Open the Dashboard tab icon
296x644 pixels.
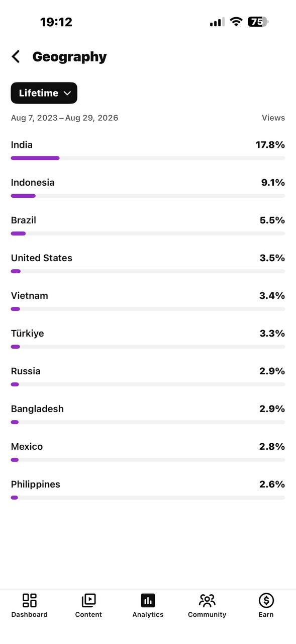pos(30,600)
